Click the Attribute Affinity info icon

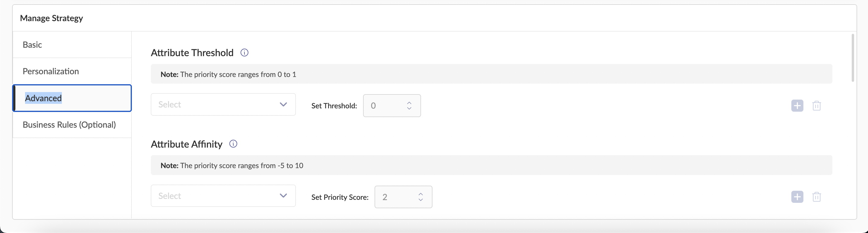(x=233, y=144)
